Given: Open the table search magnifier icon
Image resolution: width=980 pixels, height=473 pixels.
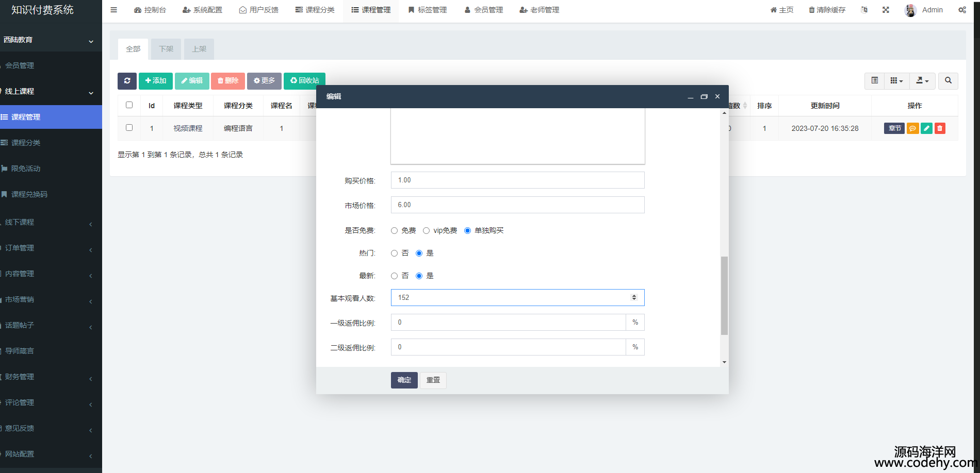Looking at the screenshot, I should click(948, 81).
